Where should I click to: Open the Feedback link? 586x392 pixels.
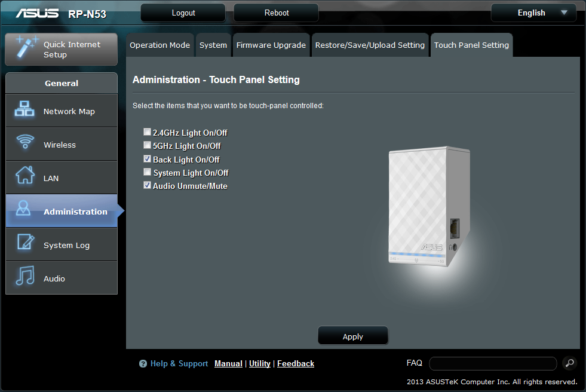pos(296,364)
